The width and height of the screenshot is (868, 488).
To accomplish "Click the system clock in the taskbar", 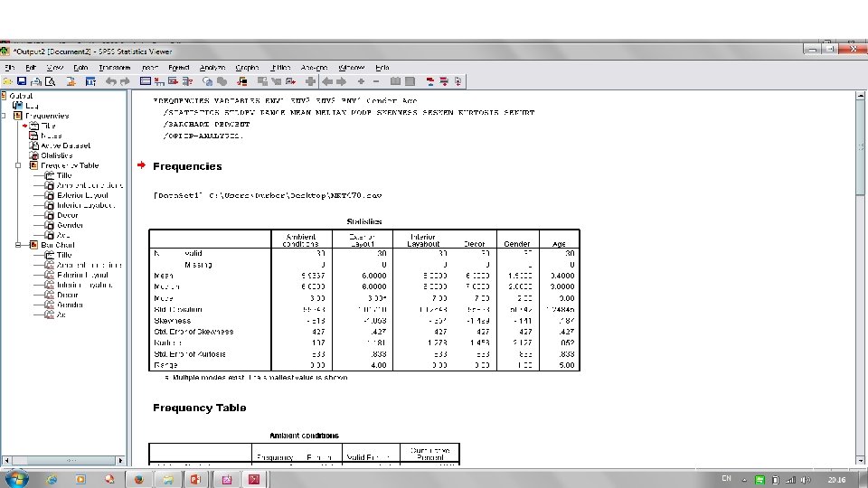I will 836,480.
